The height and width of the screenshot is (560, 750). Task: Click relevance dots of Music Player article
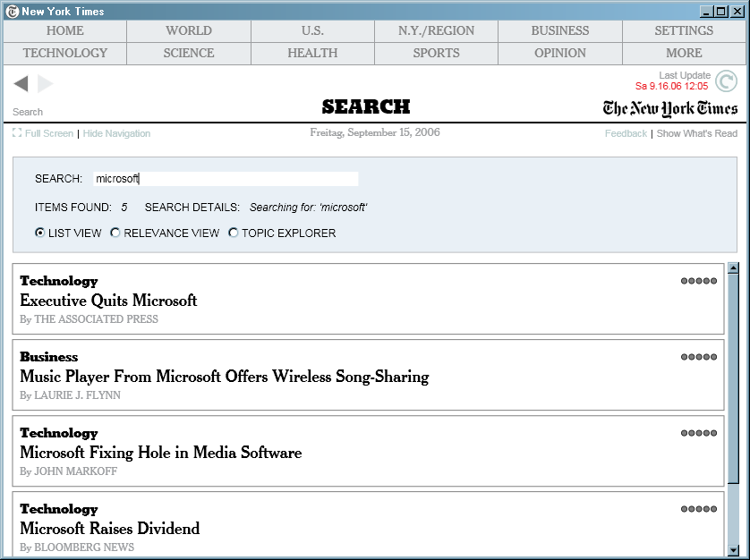coord(699,357)
